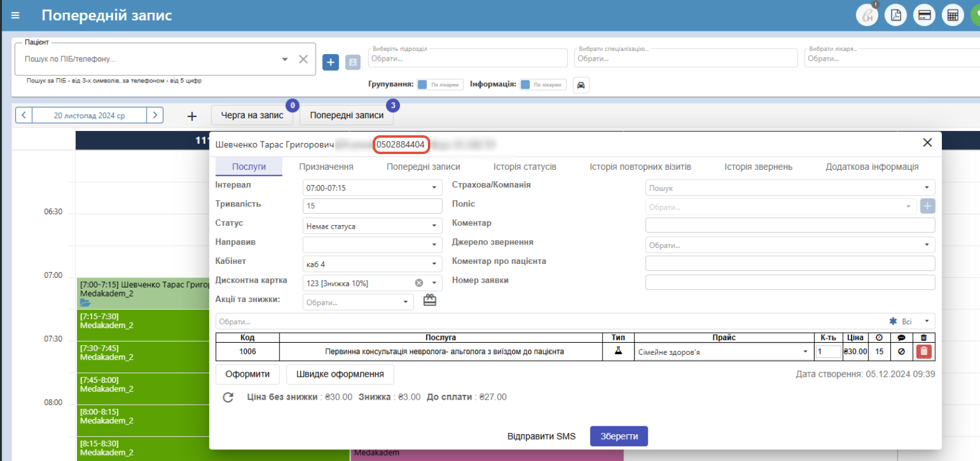The height and width of the screenshot is (461, 980).
Task: Delete service 1006 with red trash button
Action: [x=924, y=351]
